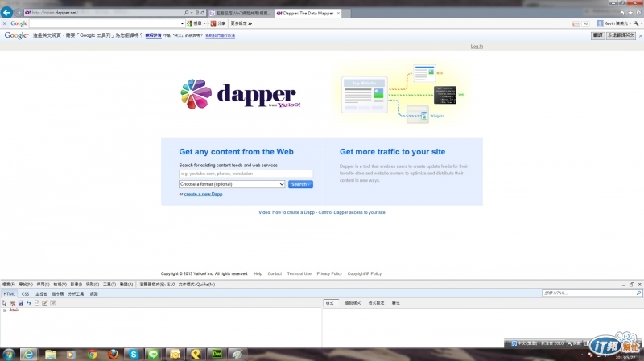This screenshot has height=361, width=644.
Task: Select the first style pane tab
Action: click(x=330, y=303)
